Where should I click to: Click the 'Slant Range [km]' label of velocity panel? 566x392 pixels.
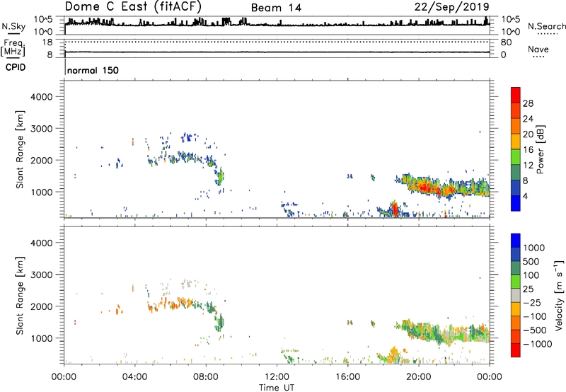coord(20,296)
